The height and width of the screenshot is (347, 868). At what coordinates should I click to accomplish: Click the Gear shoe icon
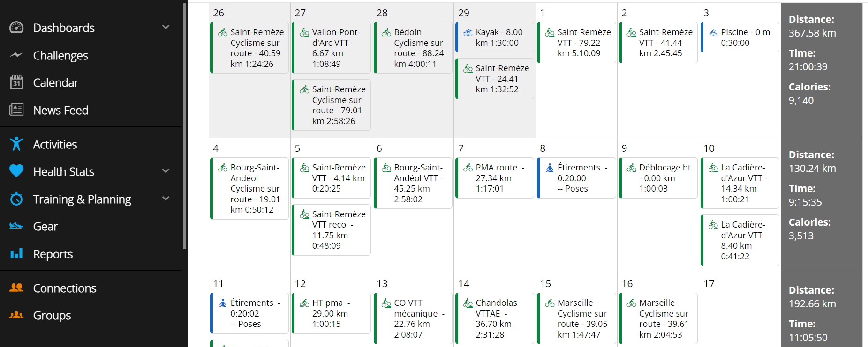(16, 226)
